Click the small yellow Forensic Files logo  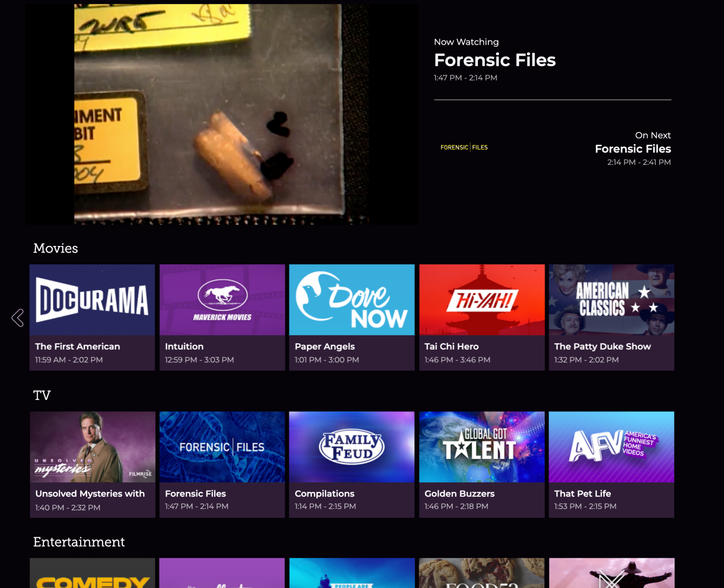point(464,147)
